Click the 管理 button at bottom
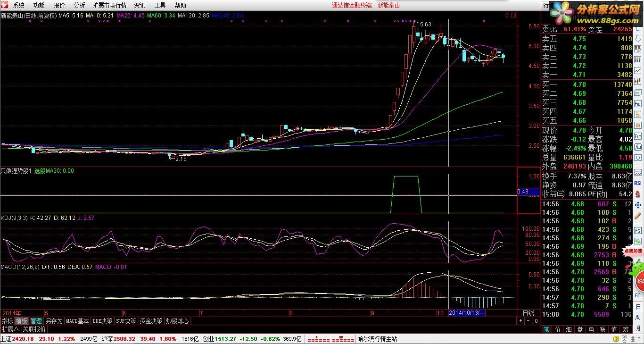644x344 pixels. 36,321
